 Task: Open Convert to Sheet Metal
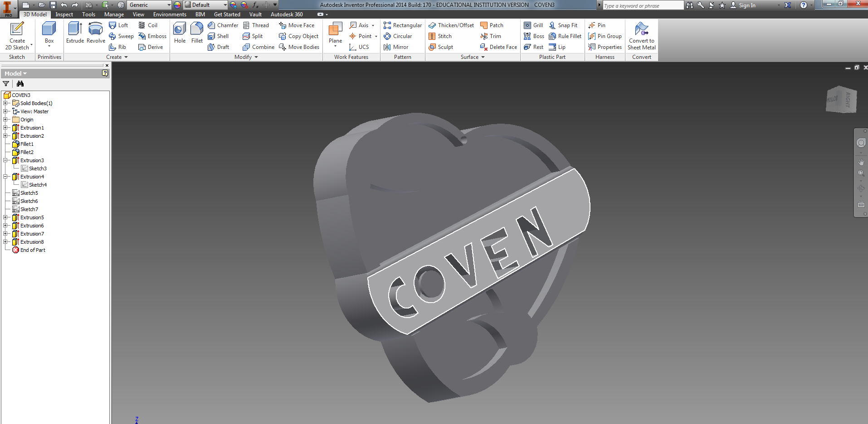tap(641, 36)
